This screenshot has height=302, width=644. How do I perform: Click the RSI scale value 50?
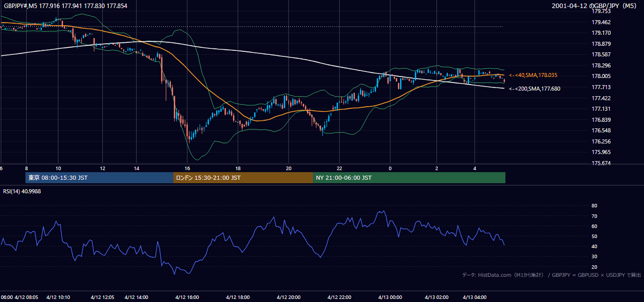[594, 236]
